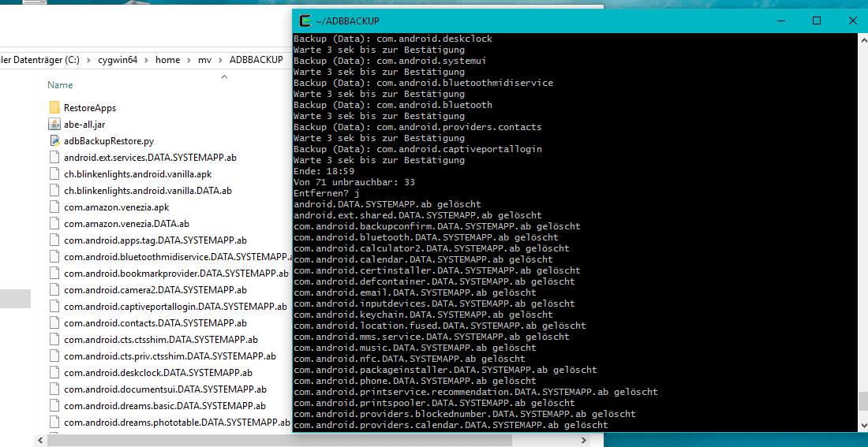This screenshot has width=868, height=447.
Task: Click terminal line 'com.android.music.DATA.SYSTEMAPP.ab gelöscht'
Action: click(x=415, y=348)
